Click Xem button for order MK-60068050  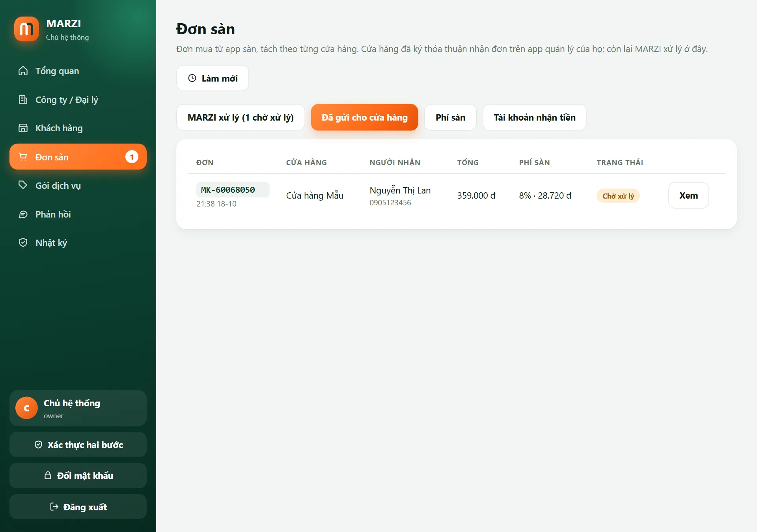click(688, 195)
